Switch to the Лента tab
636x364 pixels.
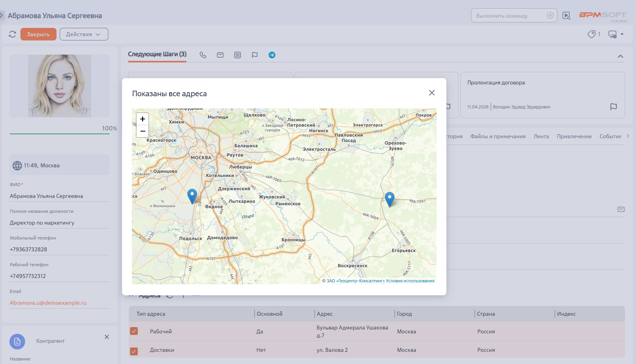click(x=541, y=136)
